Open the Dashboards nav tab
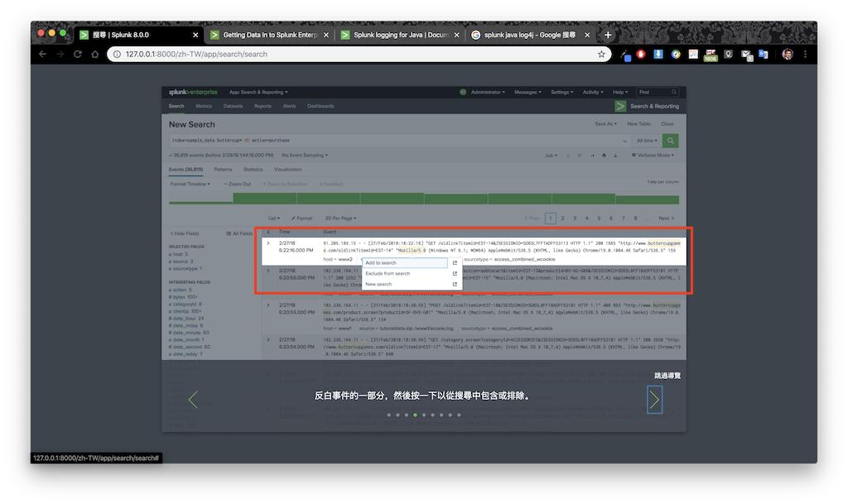Image resolution: width=848 pixels, height=504 pixels. (320, 107)
